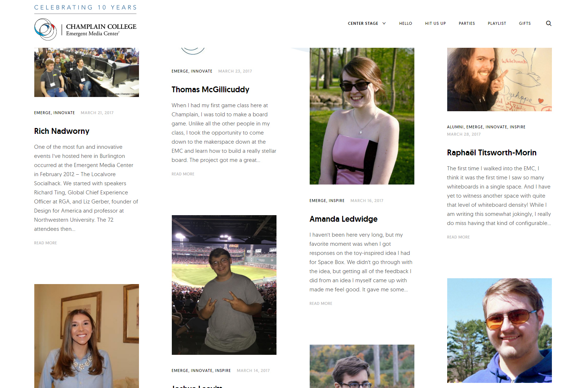Open search with the magnifier icon
The height and width of the screenshot is (388, 588).
click(x=549, y=23)
